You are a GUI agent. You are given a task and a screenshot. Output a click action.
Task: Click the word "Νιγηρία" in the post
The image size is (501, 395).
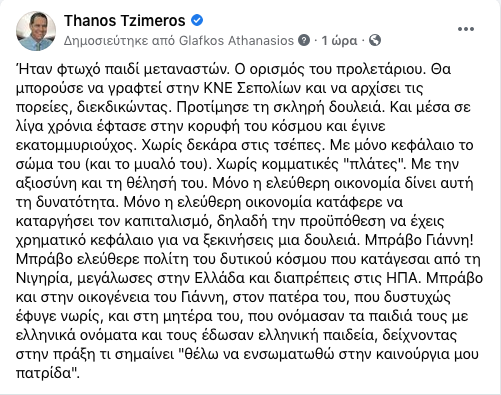[44, 278]
